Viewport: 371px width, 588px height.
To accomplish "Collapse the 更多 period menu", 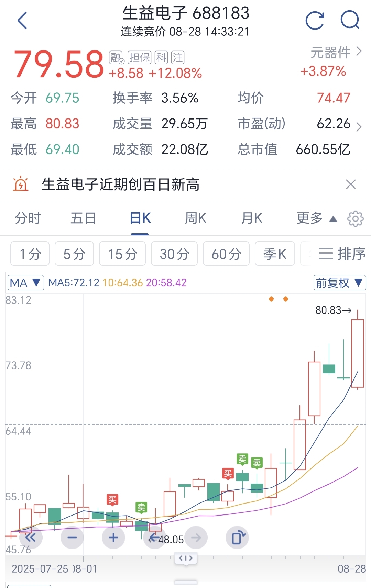I will (317, 218).
